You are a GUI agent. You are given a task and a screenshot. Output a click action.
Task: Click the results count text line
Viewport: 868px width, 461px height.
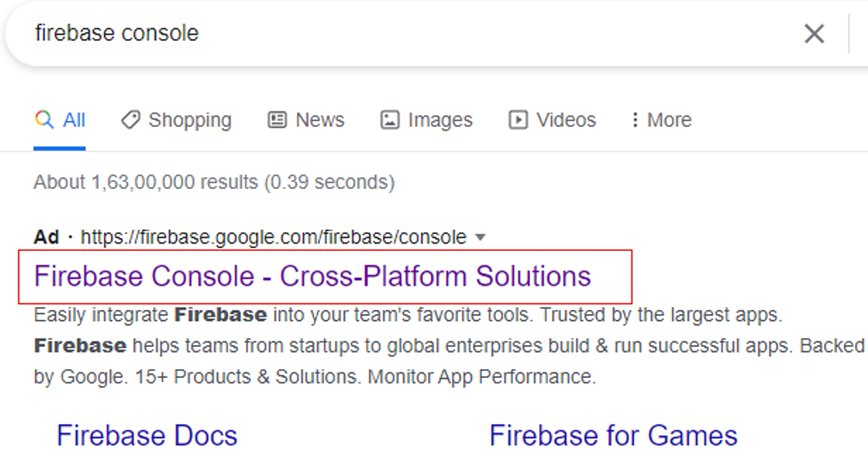click(214, 182)
